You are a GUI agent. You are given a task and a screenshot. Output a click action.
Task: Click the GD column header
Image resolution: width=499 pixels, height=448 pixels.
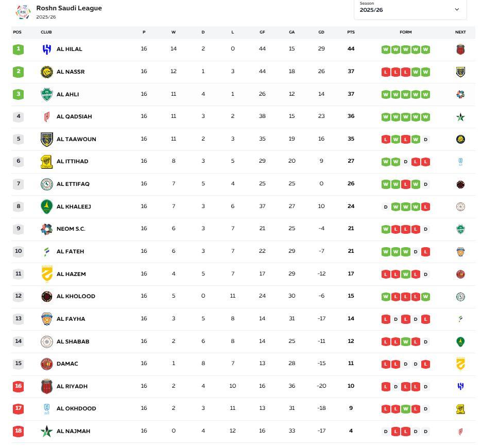click(x=321, y=32)
